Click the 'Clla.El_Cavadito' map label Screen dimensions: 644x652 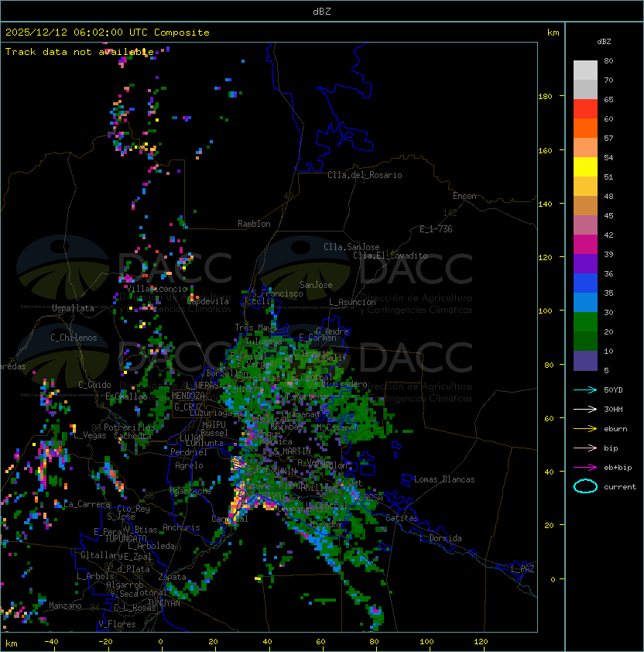[390, 256]
